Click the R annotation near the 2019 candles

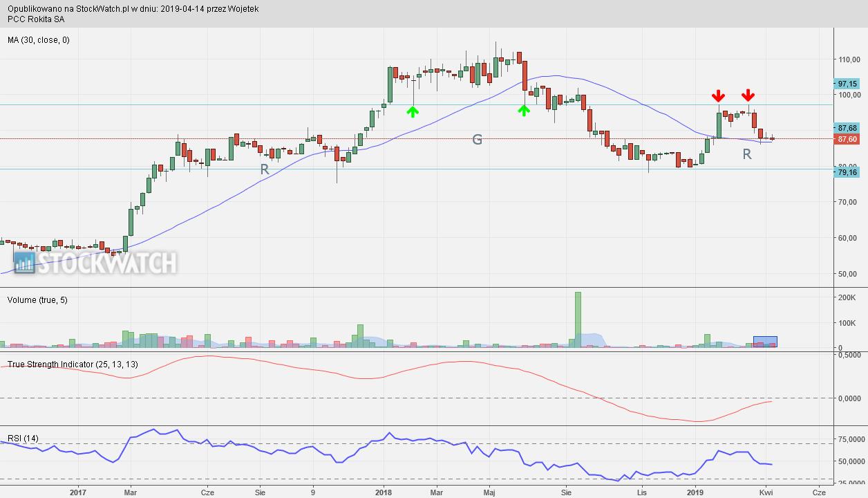tap(747, 155)
